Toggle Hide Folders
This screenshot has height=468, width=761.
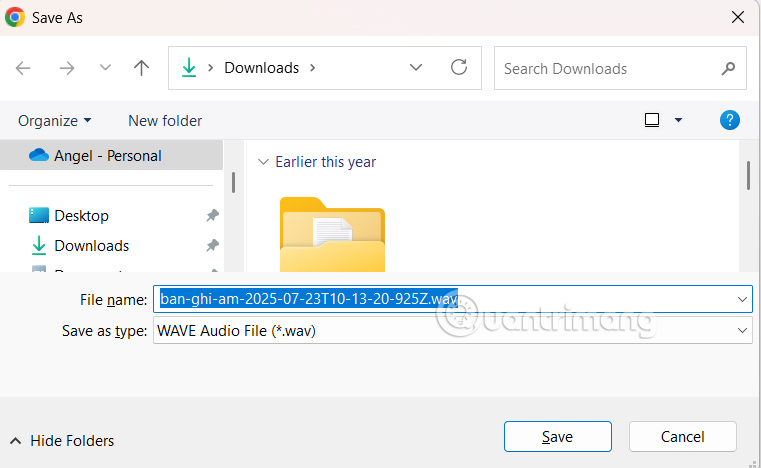(x=62, y=440)
